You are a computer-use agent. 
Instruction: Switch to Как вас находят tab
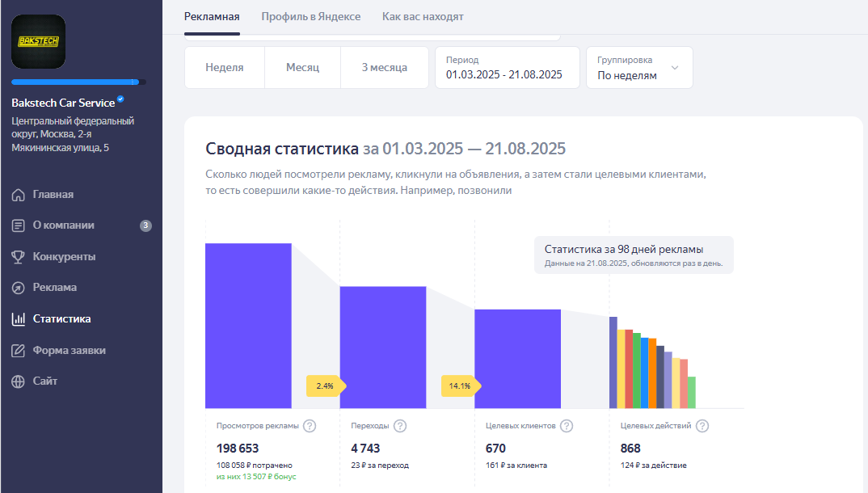(x=423, y=17)
